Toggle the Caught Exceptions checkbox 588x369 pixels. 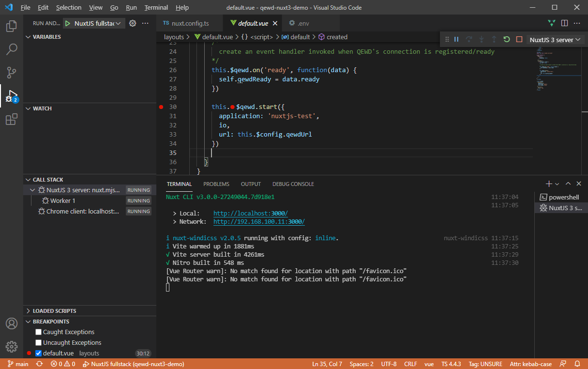point(39,332)
